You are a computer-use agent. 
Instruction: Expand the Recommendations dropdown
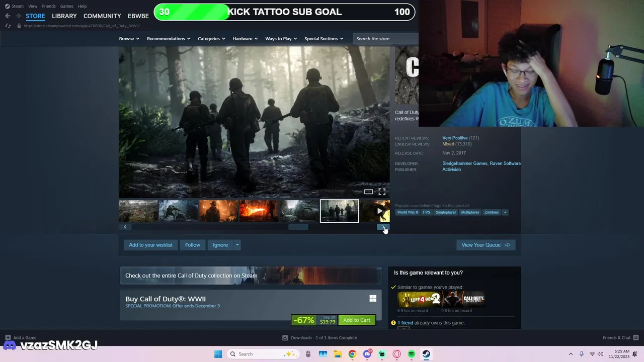169,39
